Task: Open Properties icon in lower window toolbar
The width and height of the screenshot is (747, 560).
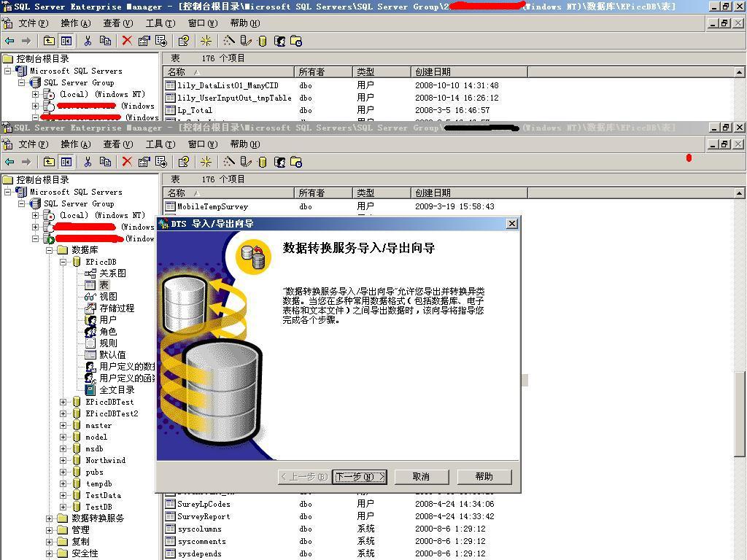Action: point(144,162)
